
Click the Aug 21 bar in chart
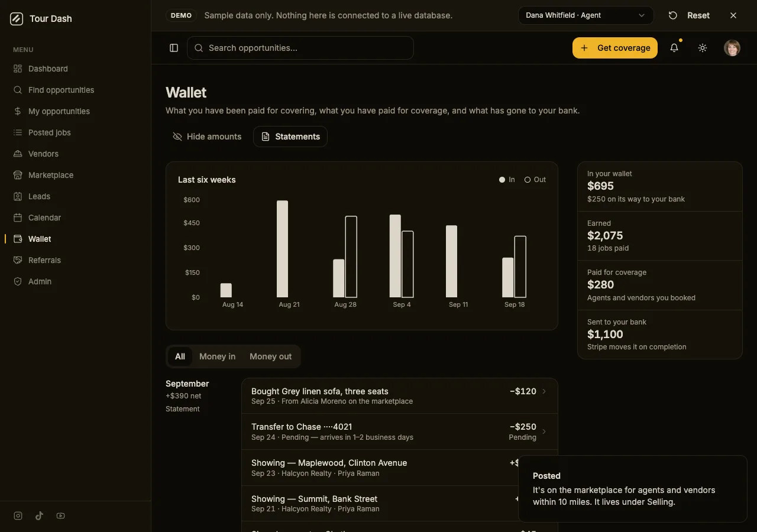click(283, 249)
